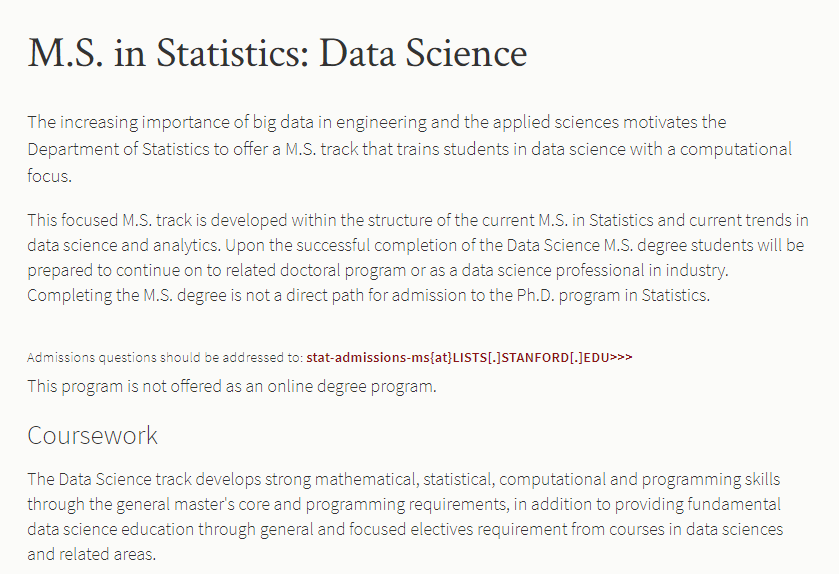Click the word "focus." ending the first paragraph
Image resolution: width=839 pixels, height=574 pixels.
tap(49, 176)
